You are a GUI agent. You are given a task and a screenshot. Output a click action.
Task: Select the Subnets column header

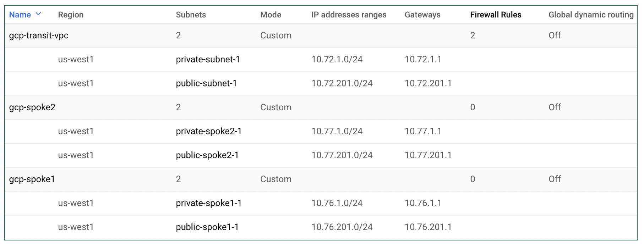191,15
